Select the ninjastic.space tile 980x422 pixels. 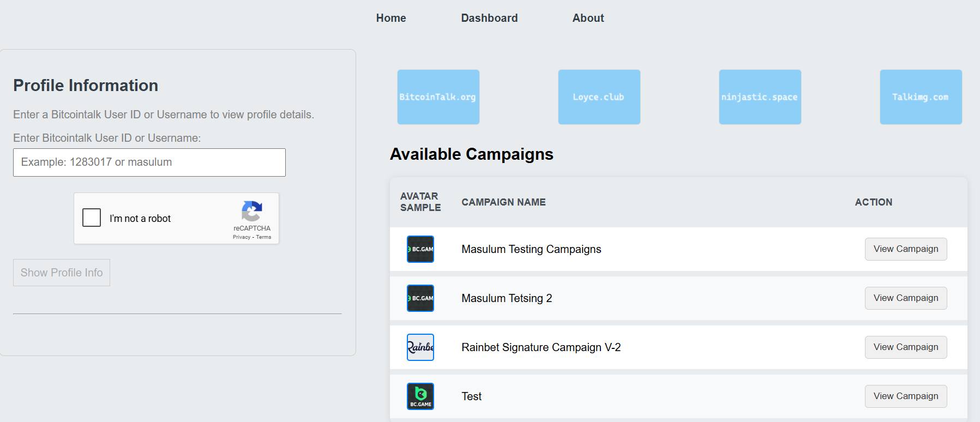(760, 97)
